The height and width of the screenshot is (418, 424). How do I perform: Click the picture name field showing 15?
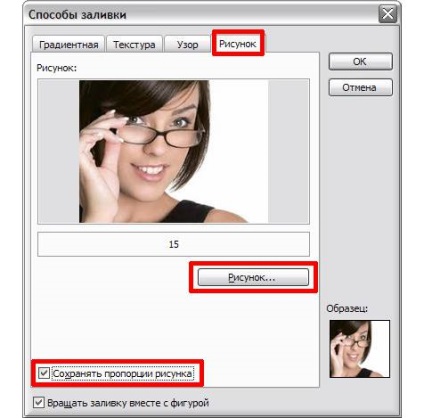[173, 244]
